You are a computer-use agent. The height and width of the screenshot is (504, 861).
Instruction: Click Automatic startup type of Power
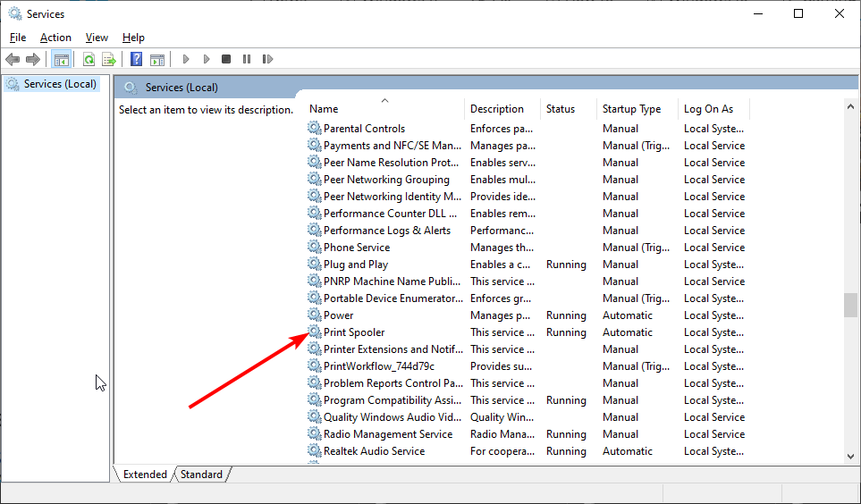point(627,315)
